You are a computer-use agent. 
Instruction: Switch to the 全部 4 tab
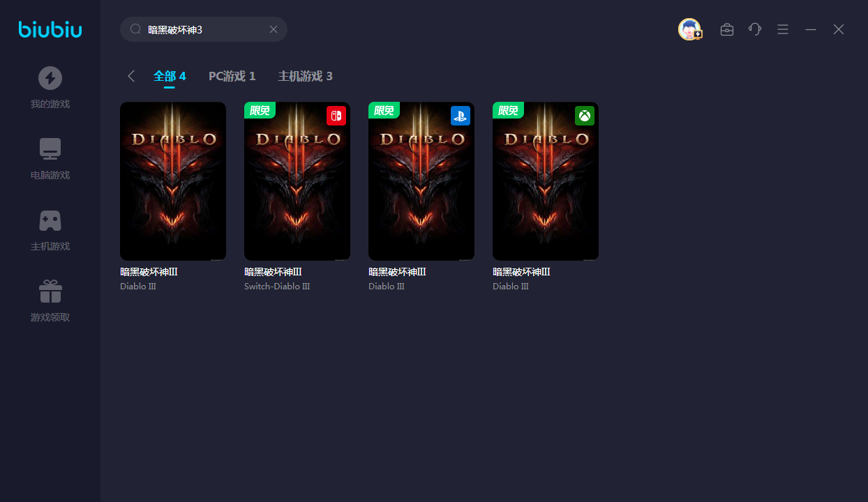coord(170,76)
